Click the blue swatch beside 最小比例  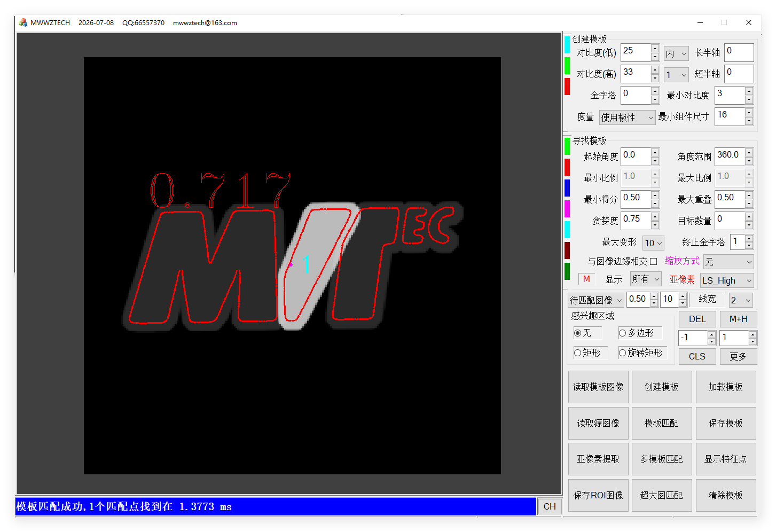coord(567,188)
